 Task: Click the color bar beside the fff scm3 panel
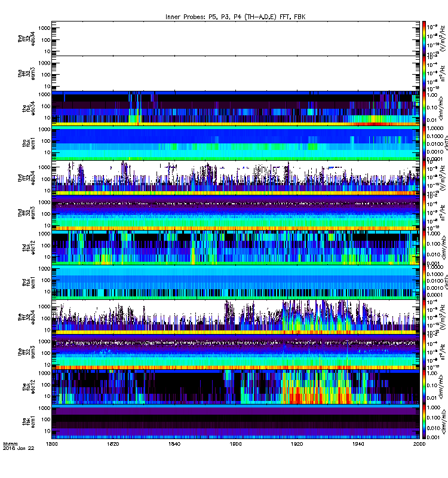(424, 352)
